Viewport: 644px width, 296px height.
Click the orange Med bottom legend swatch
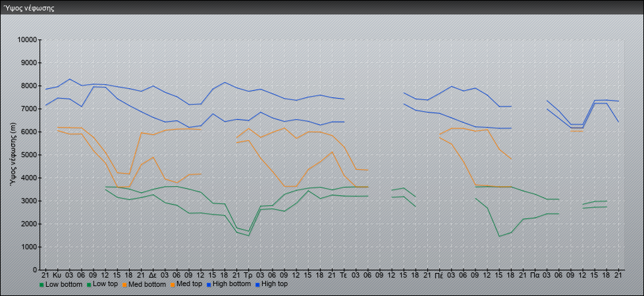pyautogui.click(x=125, y=284)
